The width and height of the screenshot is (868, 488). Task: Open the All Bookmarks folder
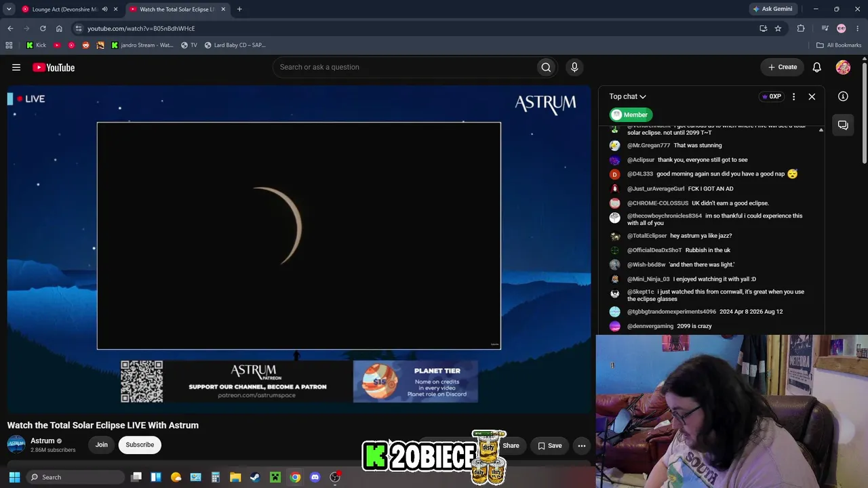[x=839, y=45]
